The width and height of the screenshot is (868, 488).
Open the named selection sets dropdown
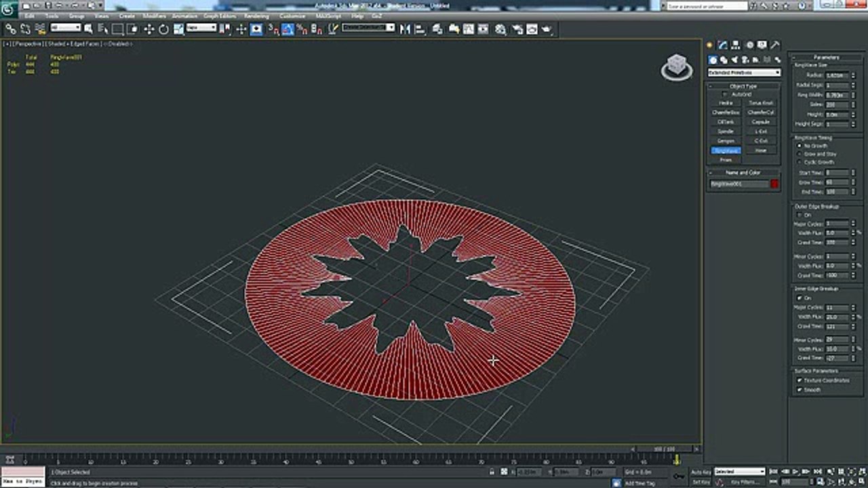coord(368,28)
